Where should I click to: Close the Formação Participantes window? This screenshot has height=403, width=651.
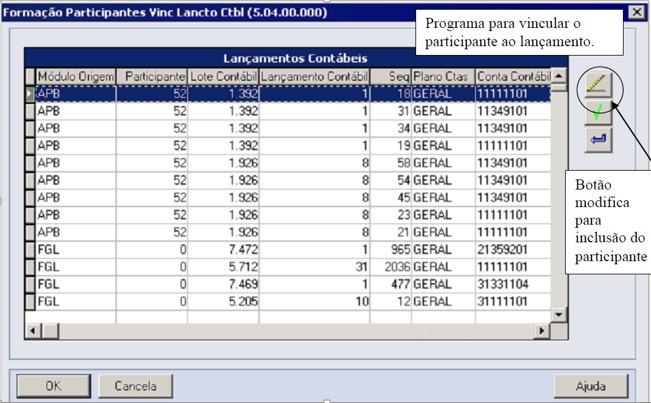pyautogui.click(x=636, y=12)
